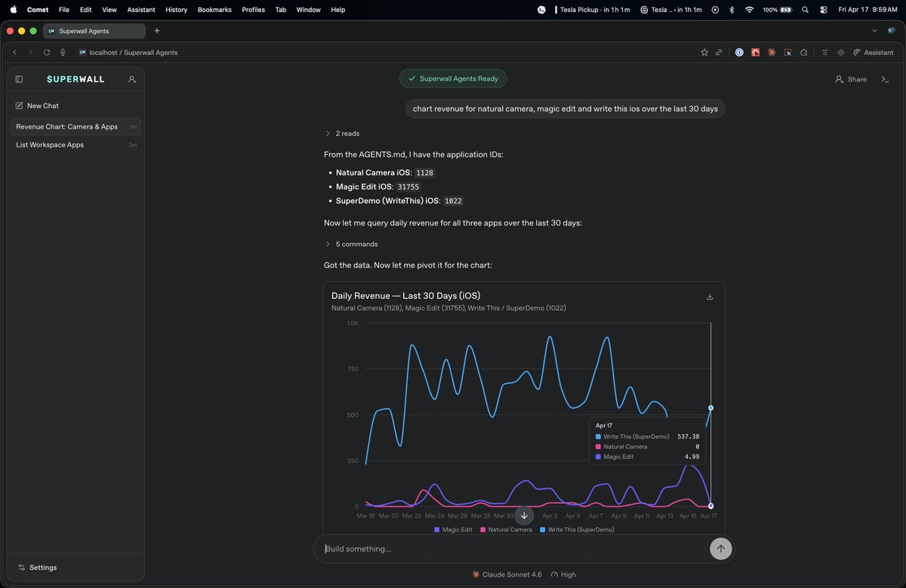Open the Apple menu

click(x=13, y=10)
